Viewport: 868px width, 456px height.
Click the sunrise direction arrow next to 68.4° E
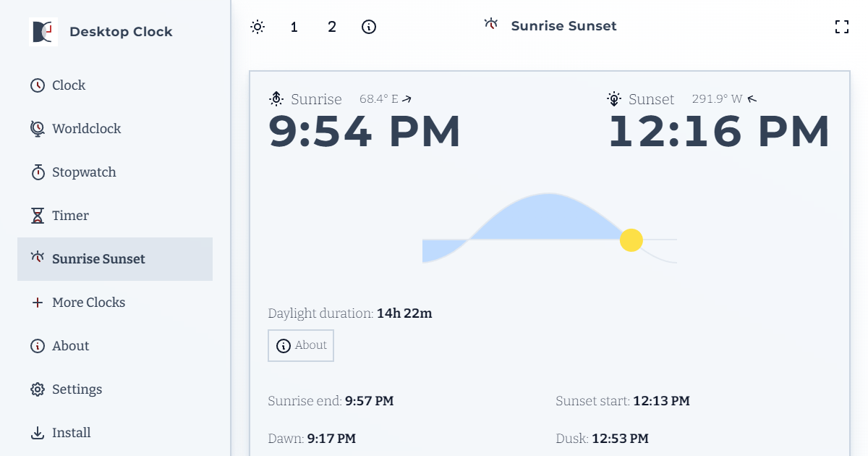click(405, 97)
